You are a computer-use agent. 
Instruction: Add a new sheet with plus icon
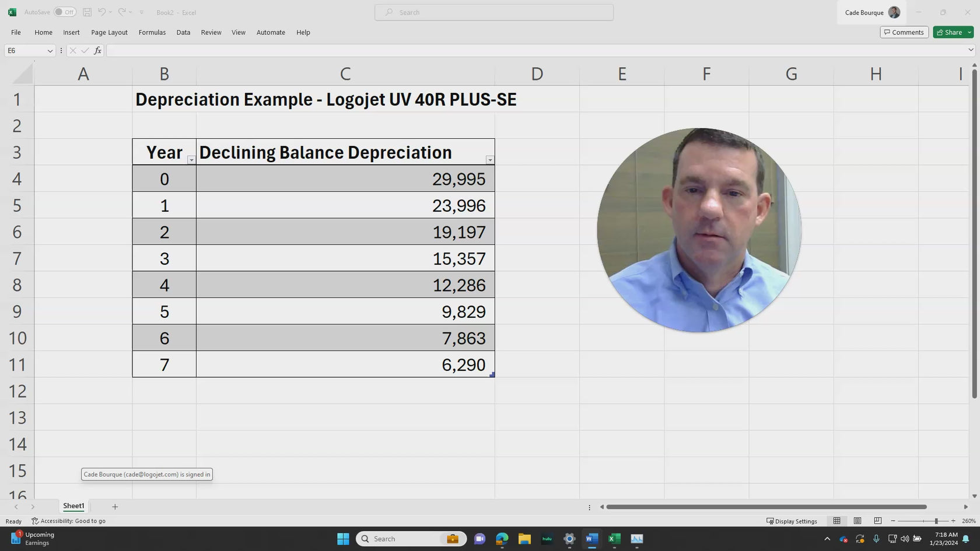click(x=115, y=507)
